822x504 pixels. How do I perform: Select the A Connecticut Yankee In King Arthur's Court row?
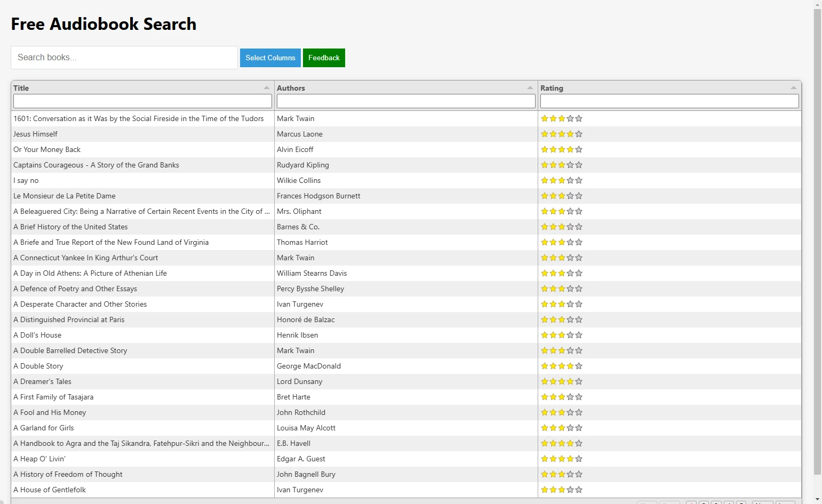pyautogui.click(x=86, y=258)
